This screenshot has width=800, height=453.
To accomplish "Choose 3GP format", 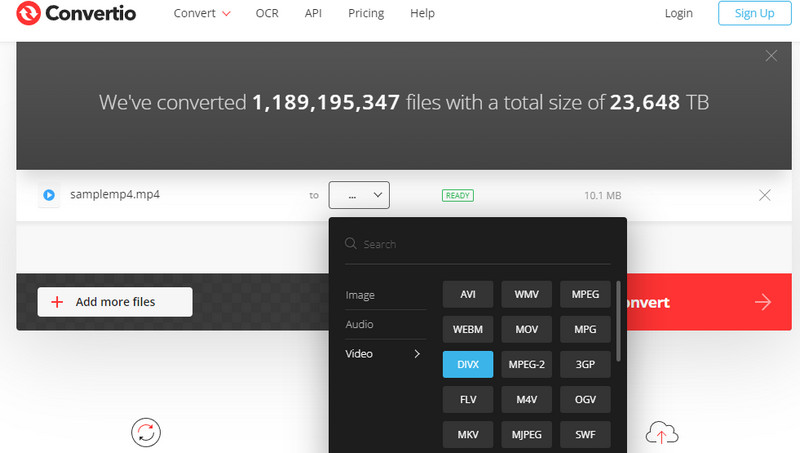I will click(x=585, y=364).
